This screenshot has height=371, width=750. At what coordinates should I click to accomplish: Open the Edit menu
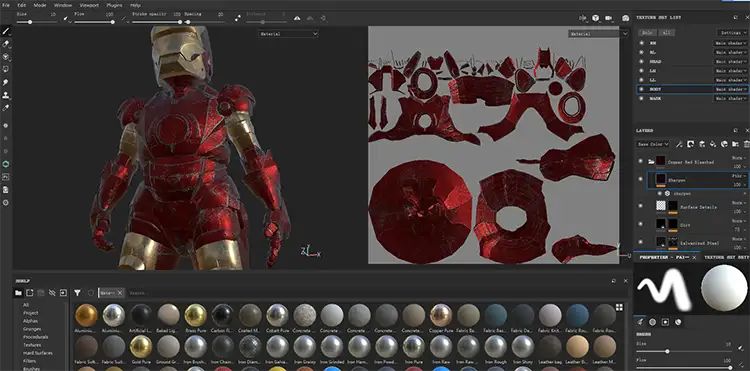[x=22, y=5]
